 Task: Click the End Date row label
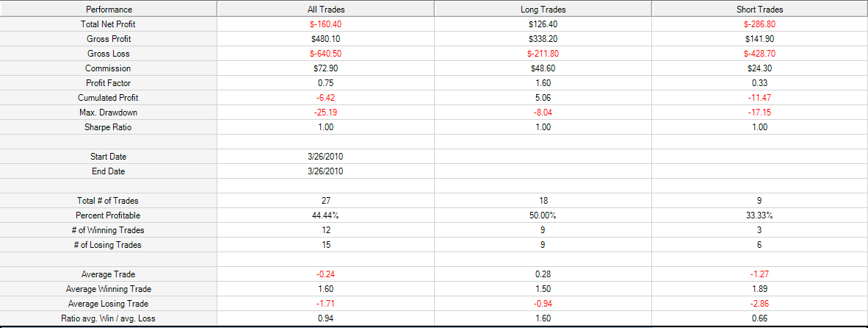click(108, 171)
